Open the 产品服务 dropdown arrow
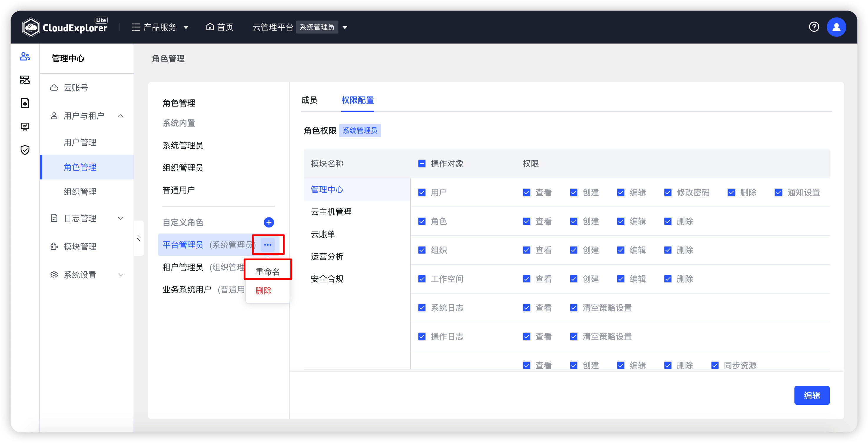This screenshot has height=443, width=868. point(186,27)
